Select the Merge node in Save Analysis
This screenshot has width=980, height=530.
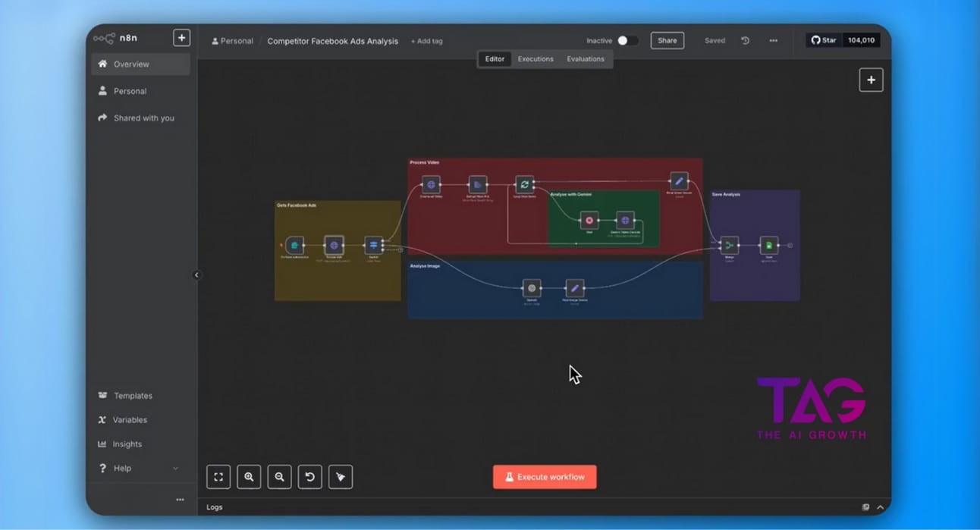tap(729, 246)
